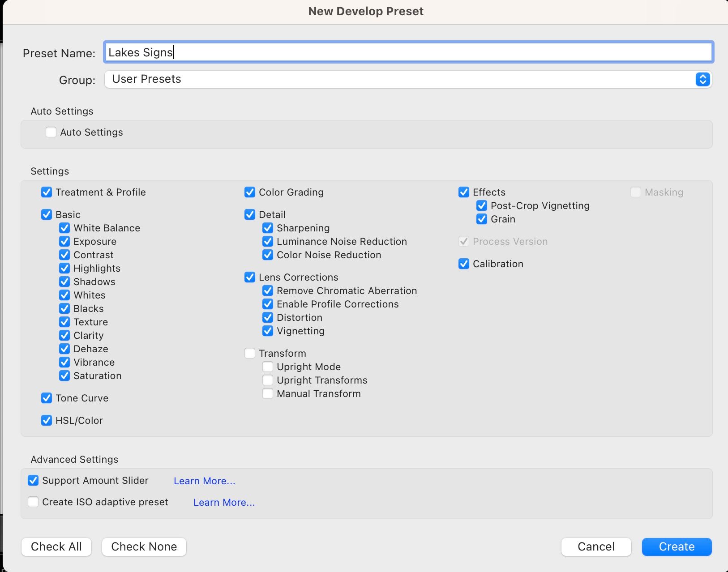The height and width of the screenshot is (572, 728).
Task: Disable Support Amount Slider option
Action: point(33,481)
